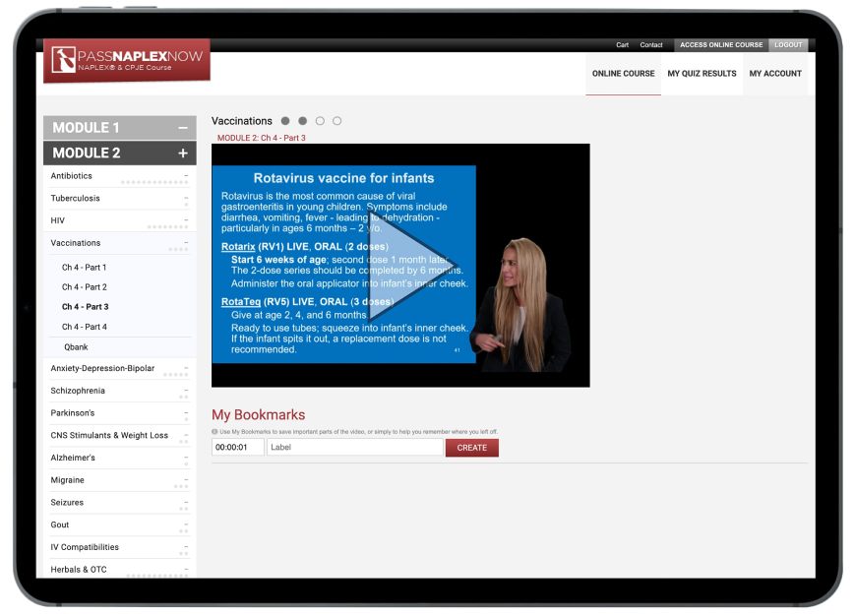Select the fourth progress circle beside Vaccinations
The image size is (854, 616).
point(336,120)
